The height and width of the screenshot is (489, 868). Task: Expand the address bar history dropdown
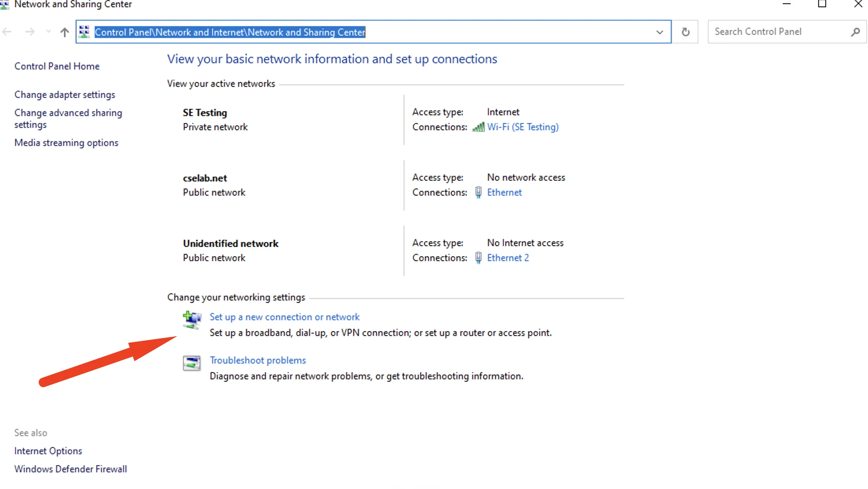pyautogui.click(x=659, y=32)
